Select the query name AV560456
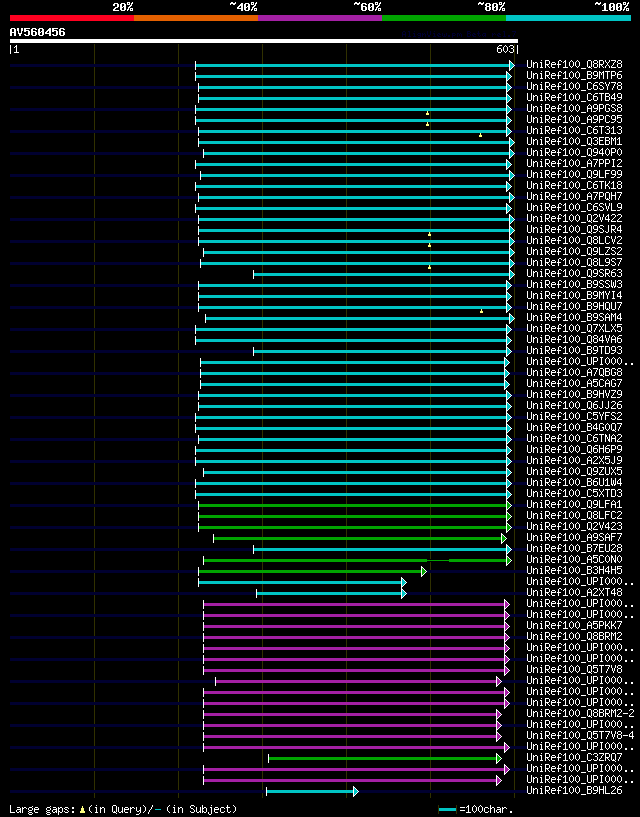Screen dimensions: 640x817 pos(38,32)
